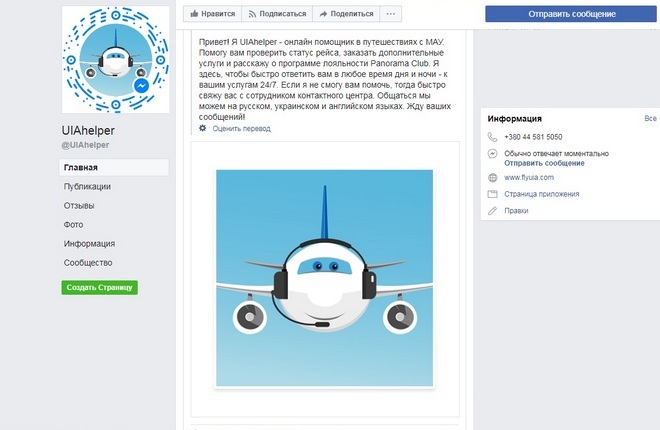The image size is (660, 430).
Task: Click the Messenger icon near response time
Action: pos(492,154)
